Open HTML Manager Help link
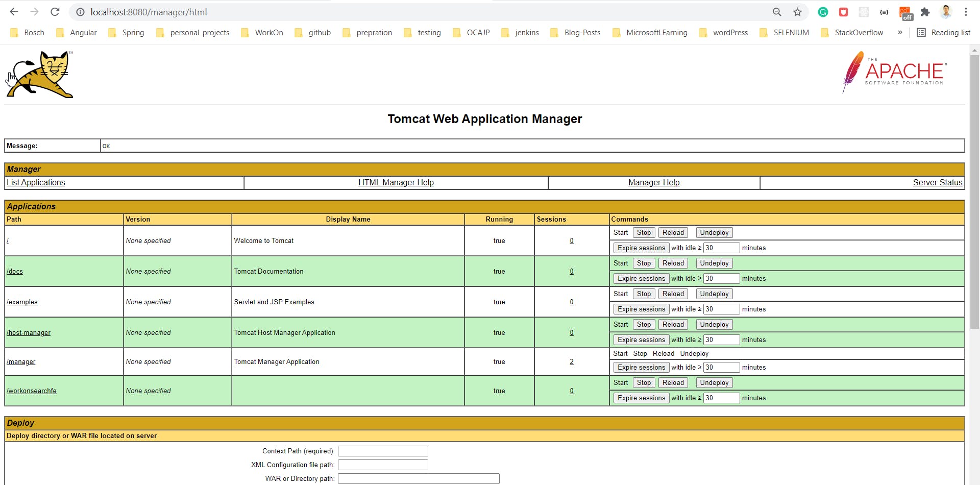Viewport: 980px width, 485px height. 396,182
